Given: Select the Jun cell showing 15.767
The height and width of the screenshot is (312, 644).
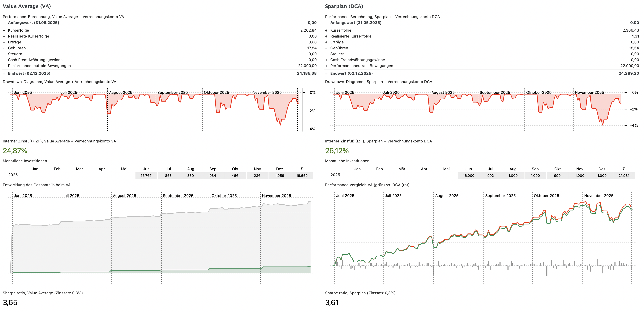Looking at the screenshot, I should (x=146, y=176).
